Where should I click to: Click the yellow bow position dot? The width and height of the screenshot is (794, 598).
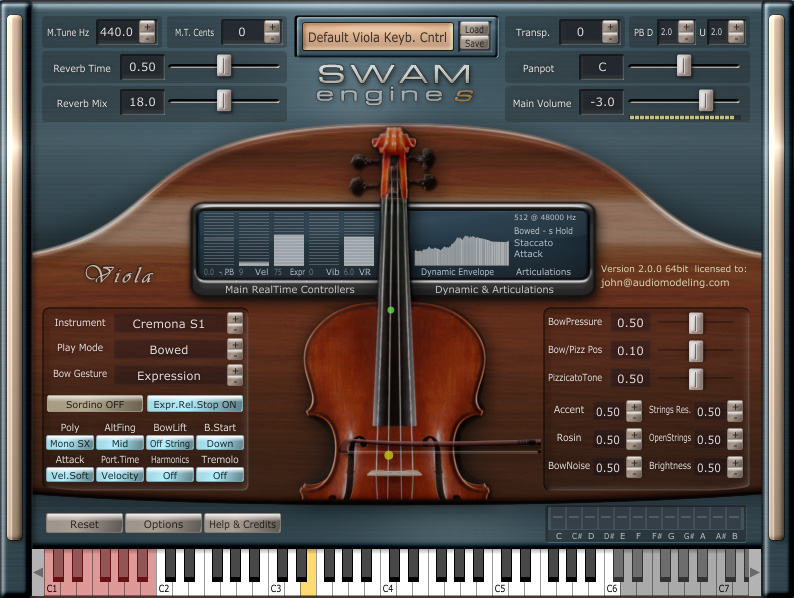pos(388,455)
